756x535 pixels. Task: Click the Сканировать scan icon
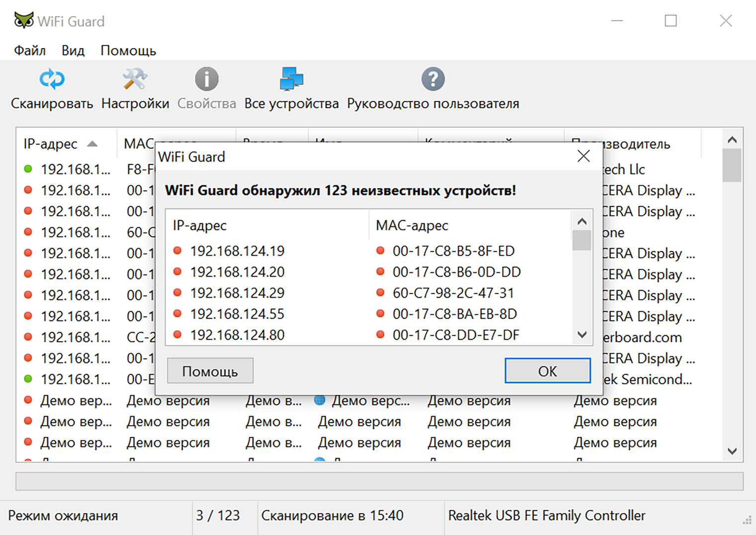[x=52, y=79]
